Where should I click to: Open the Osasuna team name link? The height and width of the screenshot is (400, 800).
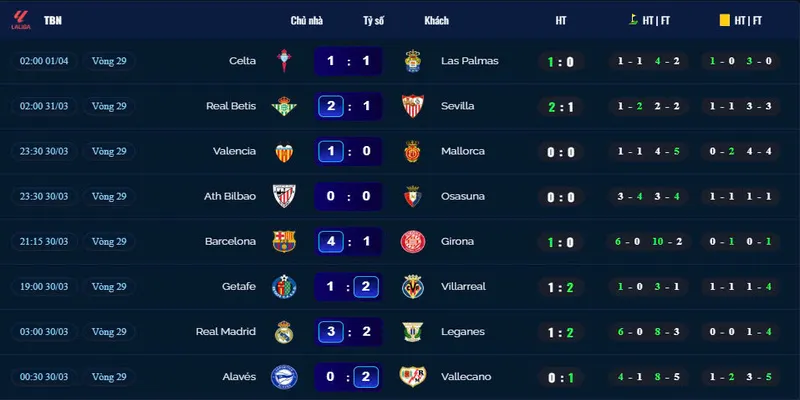click(463, 196)
